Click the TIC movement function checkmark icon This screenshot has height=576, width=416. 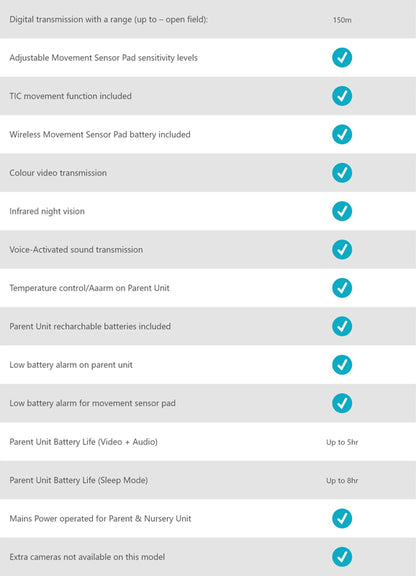[x=342, y=96]
